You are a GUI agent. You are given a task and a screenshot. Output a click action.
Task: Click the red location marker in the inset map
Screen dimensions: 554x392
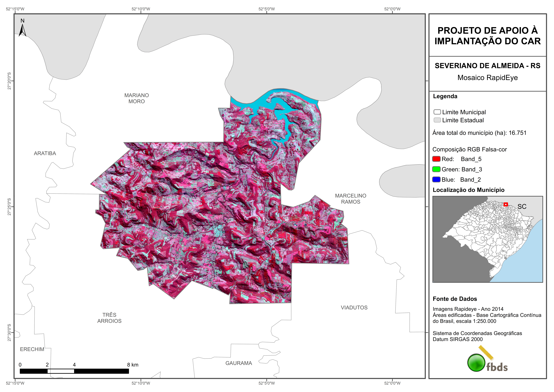tap(506, 204)
